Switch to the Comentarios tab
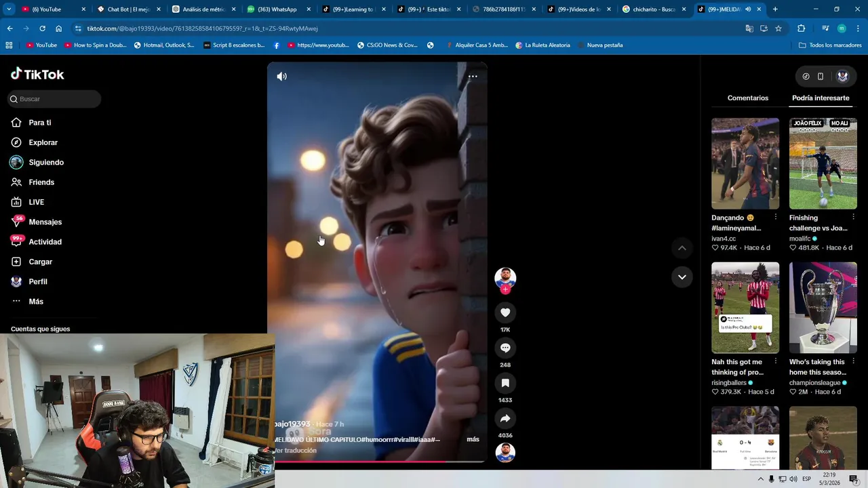 pyautogui.click(x=748, y=98)
